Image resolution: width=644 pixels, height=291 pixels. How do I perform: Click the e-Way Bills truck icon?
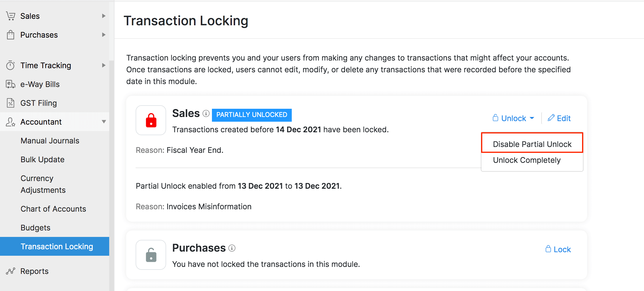coord(11,84)
